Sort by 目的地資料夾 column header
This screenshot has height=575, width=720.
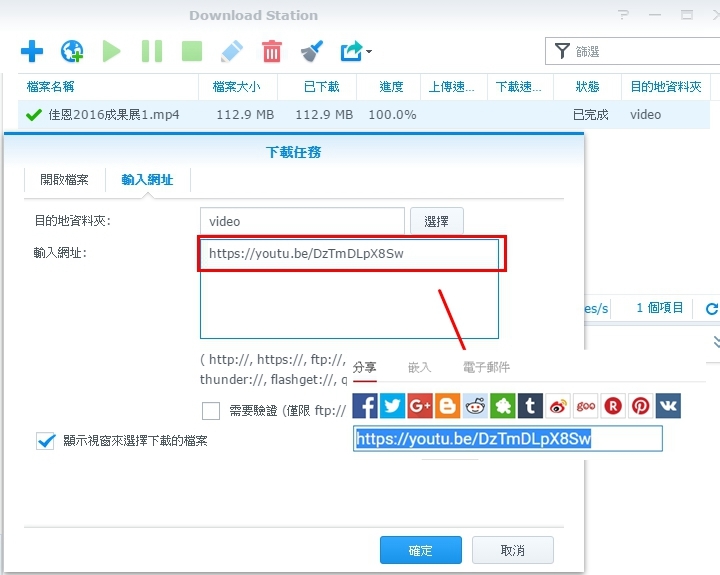pos(665,86)
